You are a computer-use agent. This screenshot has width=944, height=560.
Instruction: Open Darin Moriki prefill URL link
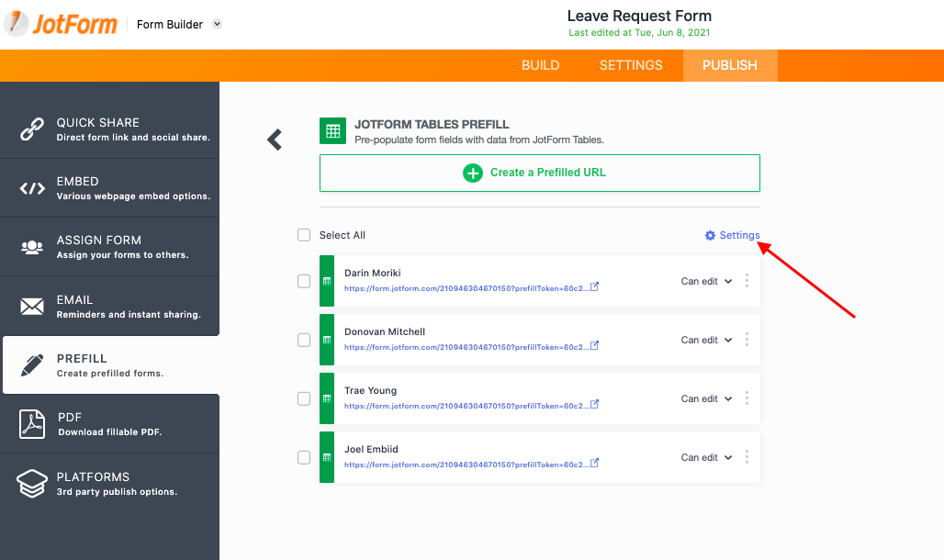466,288
